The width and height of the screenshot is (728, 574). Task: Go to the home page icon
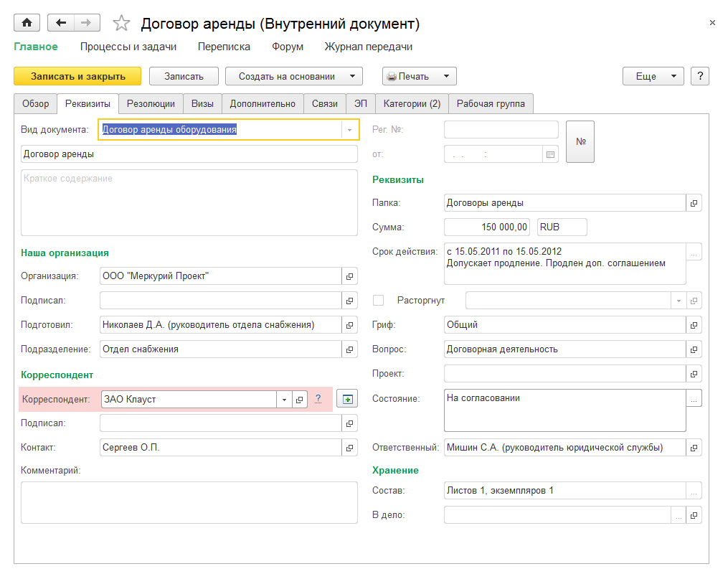(x=27, y=23)
